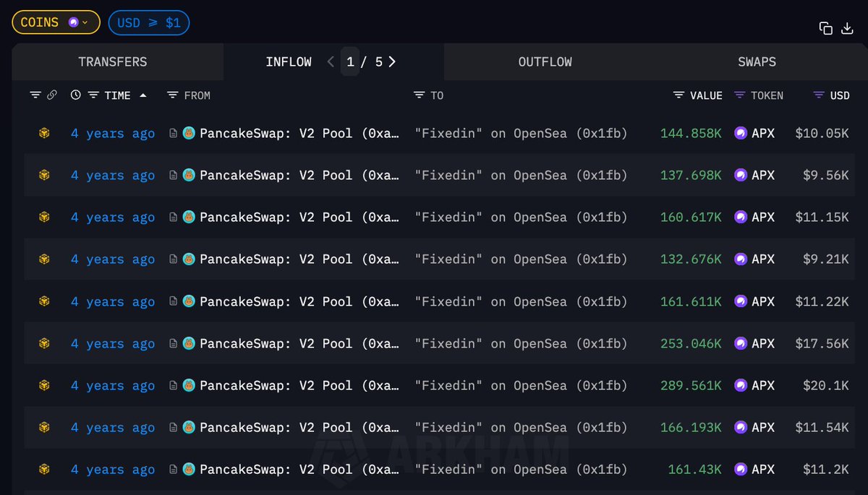Image resolution: width=868 pixels, height=495 pixels.
Task: Click the copy icon above the table
Action: pos(825,28)
